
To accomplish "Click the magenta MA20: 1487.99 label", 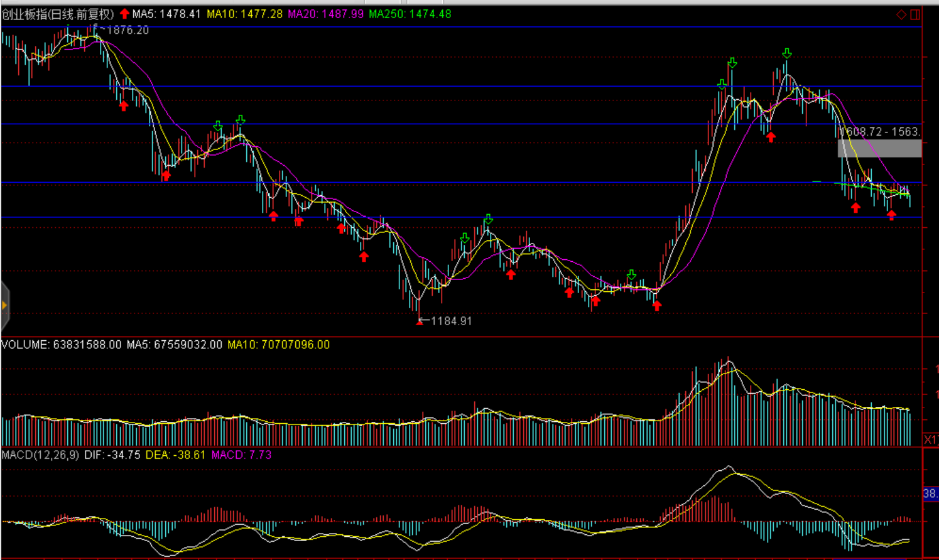I will pyautogui.click(x=325, y=14).
